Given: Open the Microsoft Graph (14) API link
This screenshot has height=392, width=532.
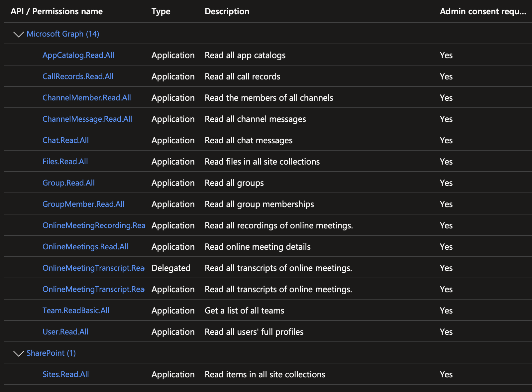Looking at the screenshot, I should (x=63, y=34).
